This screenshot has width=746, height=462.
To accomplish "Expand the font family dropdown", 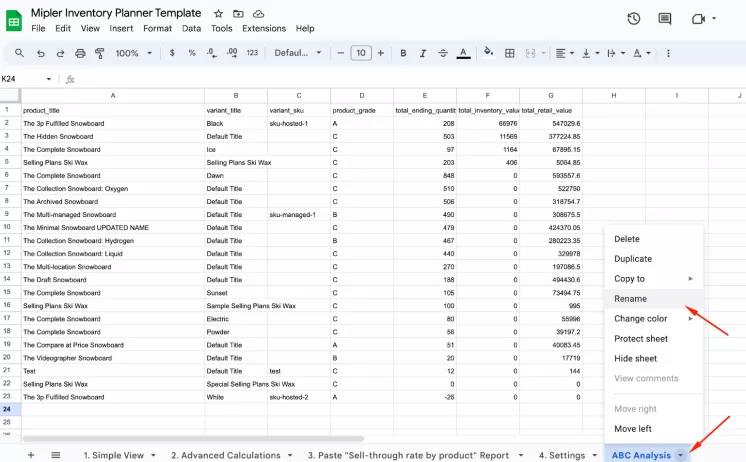I will pyautogui.click(x=298, y=53).
